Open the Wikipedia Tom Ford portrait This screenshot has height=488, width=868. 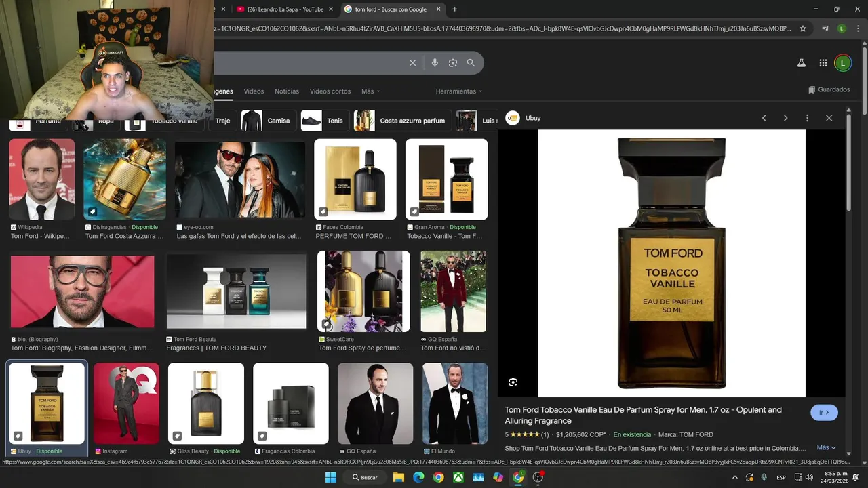[x=41, y=179]
